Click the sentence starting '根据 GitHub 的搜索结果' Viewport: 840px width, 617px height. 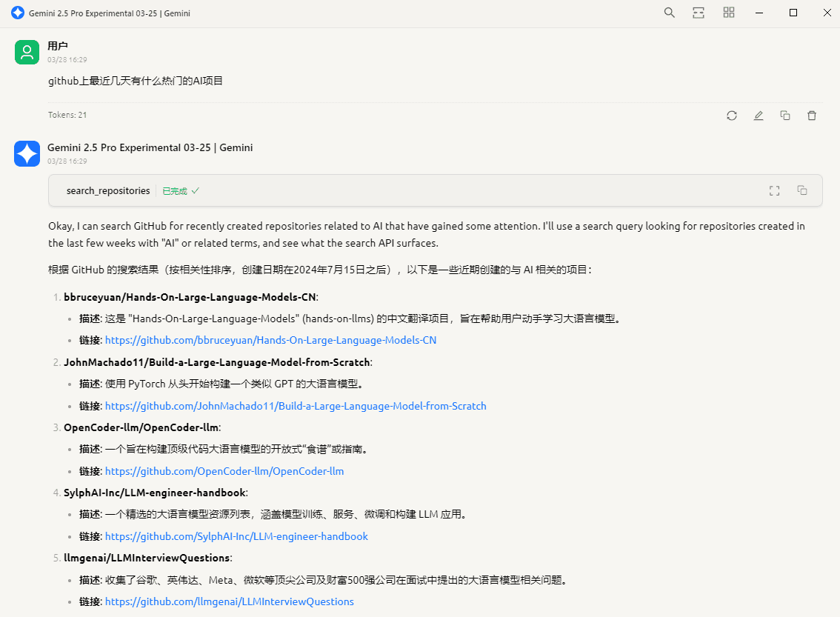320,270
